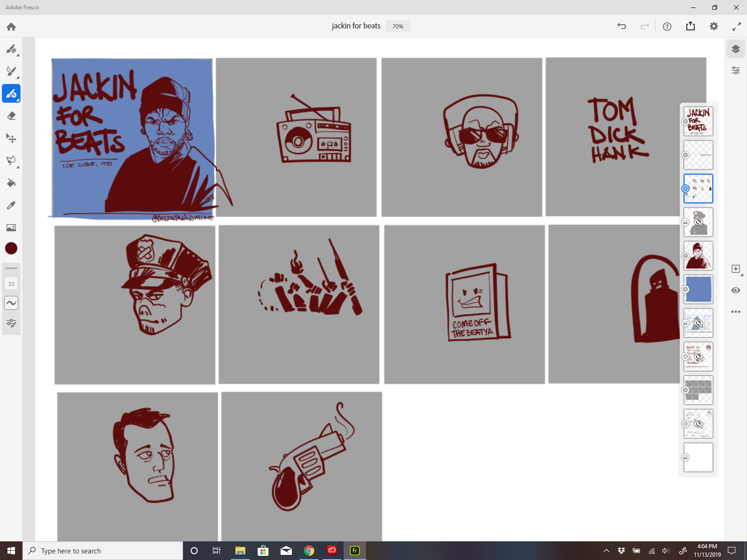
Task: Select the Jackin For Beats title layer thumbnail
Action: click(698, 121)
